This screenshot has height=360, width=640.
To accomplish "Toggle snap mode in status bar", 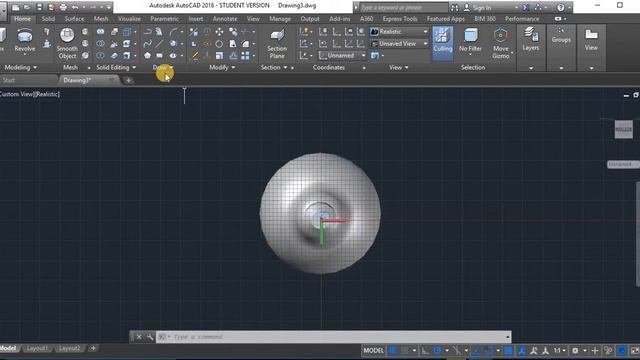I will tap(404, 351).
